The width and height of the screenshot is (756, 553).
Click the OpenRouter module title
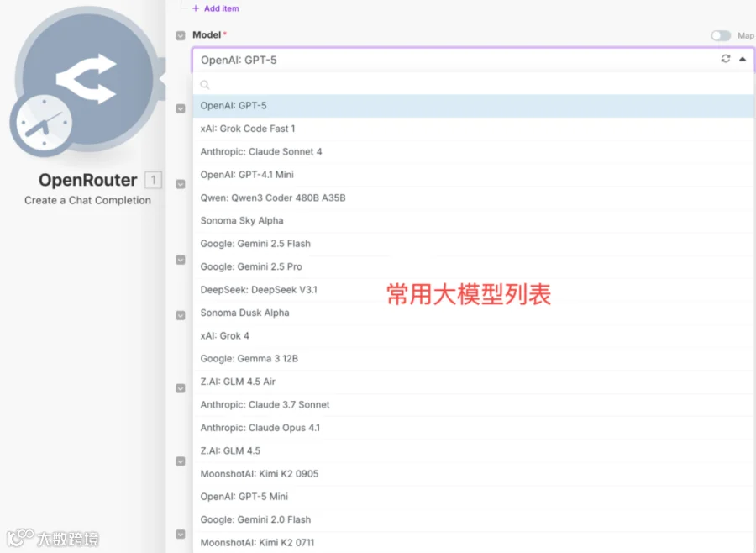[x=87, y=180]
